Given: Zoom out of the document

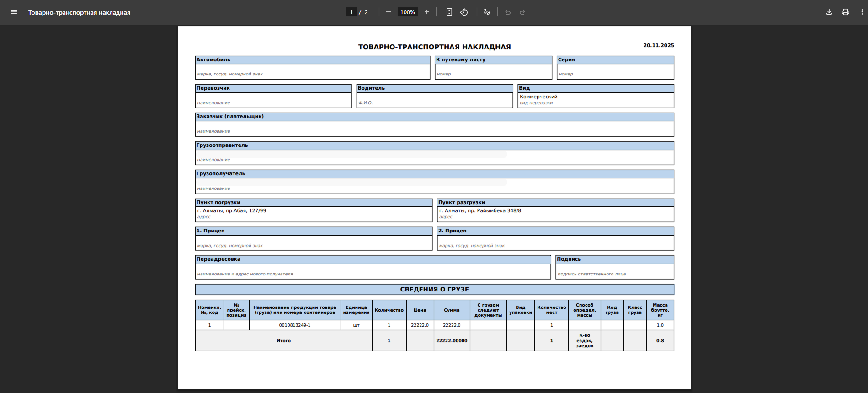Looking at the screenshot, I should coord(389,12).
